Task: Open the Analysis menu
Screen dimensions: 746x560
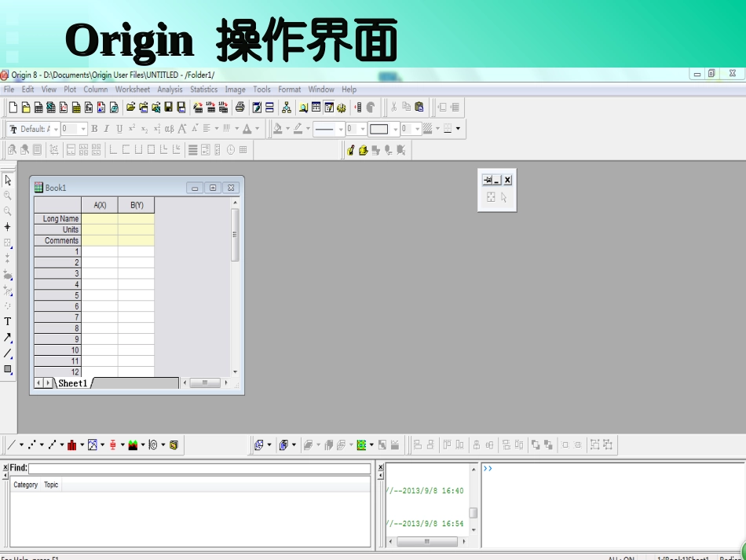Action: (x=170, y=90)
